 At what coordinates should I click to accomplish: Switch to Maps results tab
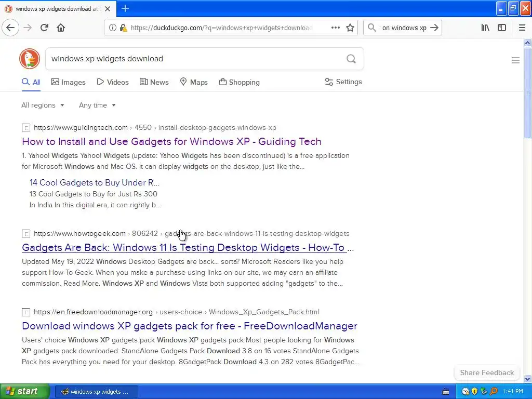click(194, 82)
